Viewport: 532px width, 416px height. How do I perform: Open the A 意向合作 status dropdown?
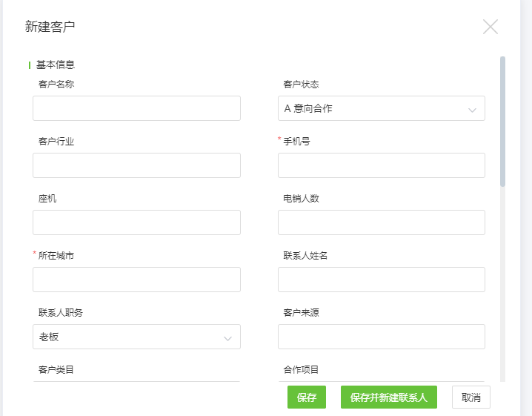point(382,108)
